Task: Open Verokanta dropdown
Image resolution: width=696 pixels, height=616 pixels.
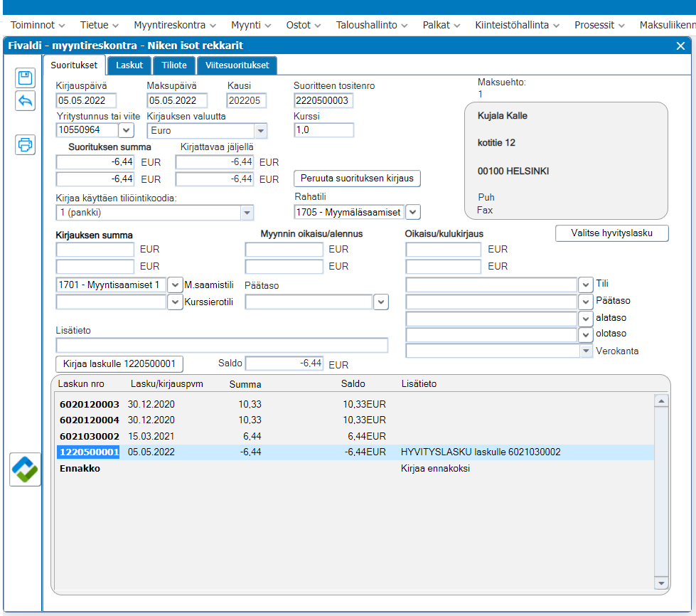Action: pos(586,351)
